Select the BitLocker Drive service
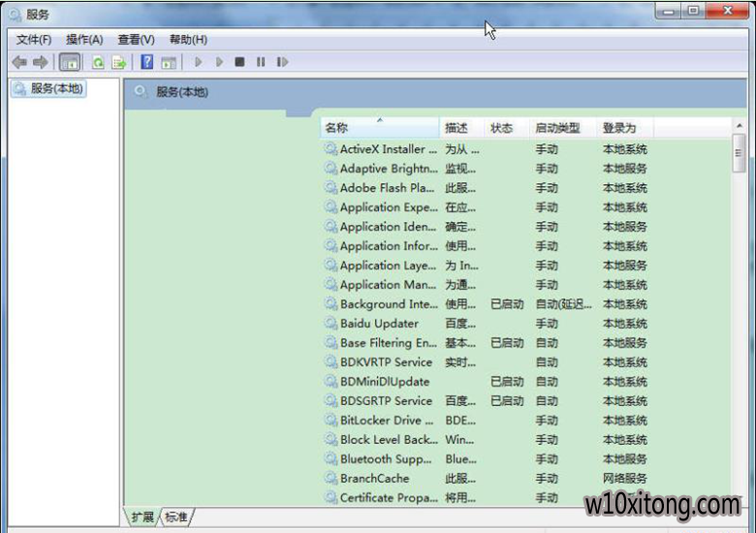 point(486,421)
